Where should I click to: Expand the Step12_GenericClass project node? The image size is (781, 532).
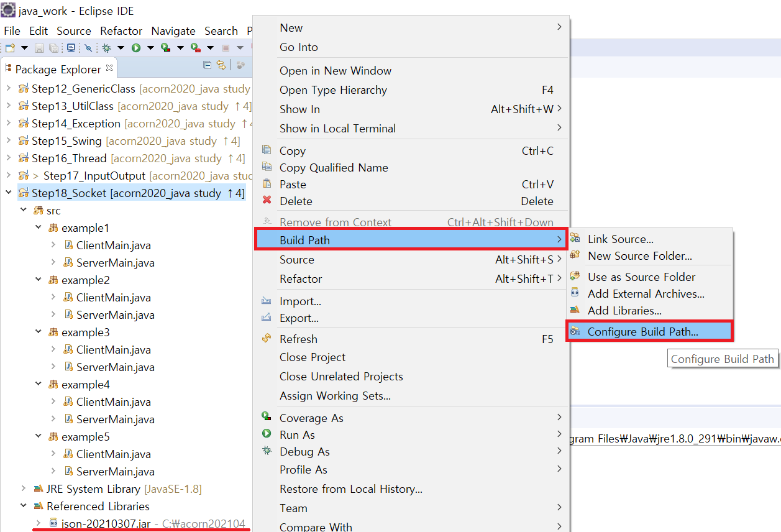click(9, 88)
